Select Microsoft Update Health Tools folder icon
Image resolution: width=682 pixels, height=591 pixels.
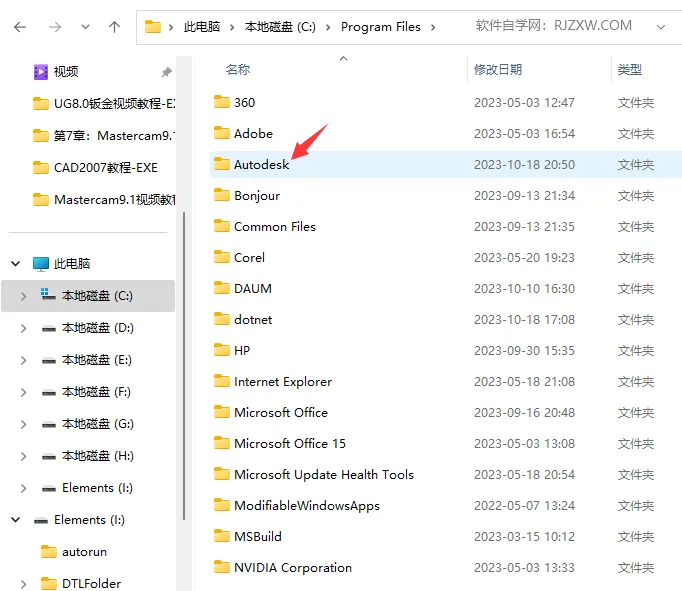click(221, 474)
